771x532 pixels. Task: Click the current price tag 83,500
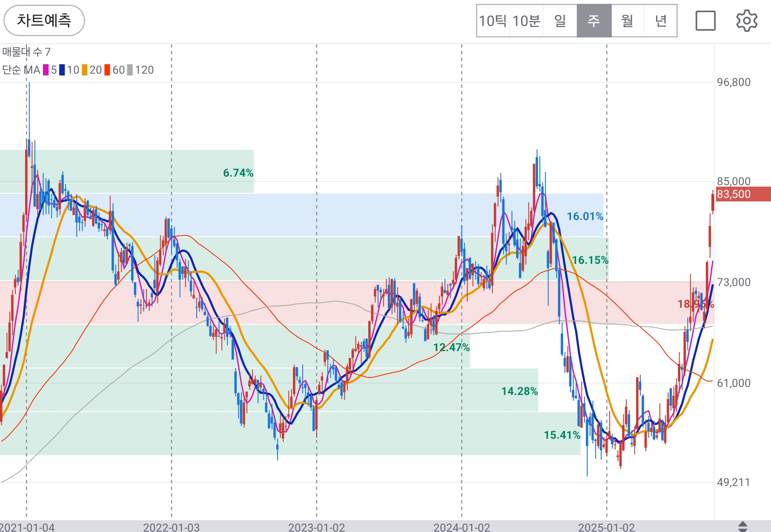(743, 194)
